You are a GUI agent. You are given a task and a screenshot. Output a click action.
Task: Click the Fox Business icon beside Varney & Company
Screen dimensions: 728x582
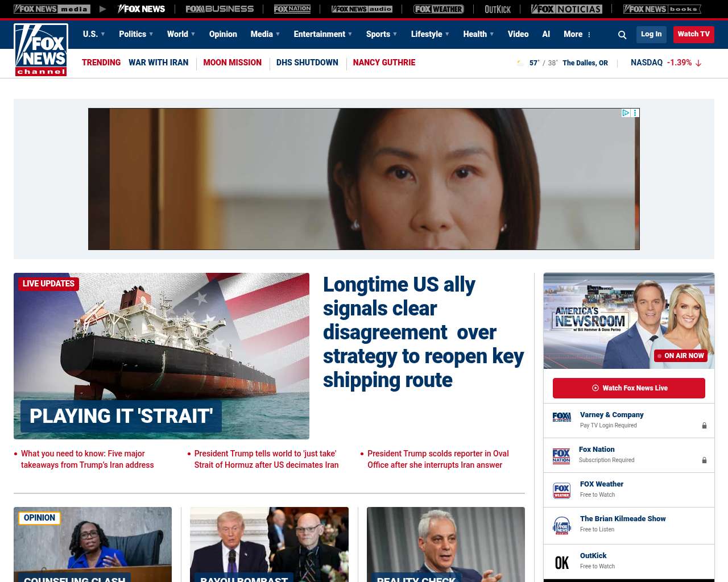562,417
